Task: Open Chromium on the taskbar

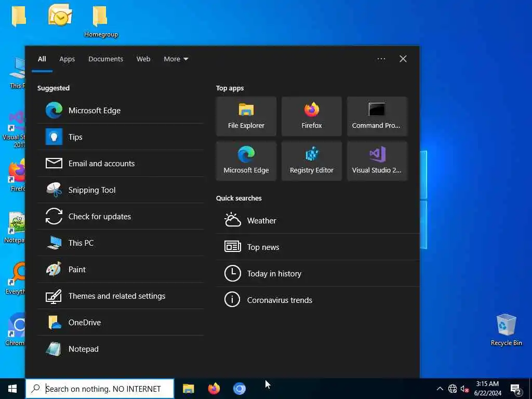Action: point(239,389)
